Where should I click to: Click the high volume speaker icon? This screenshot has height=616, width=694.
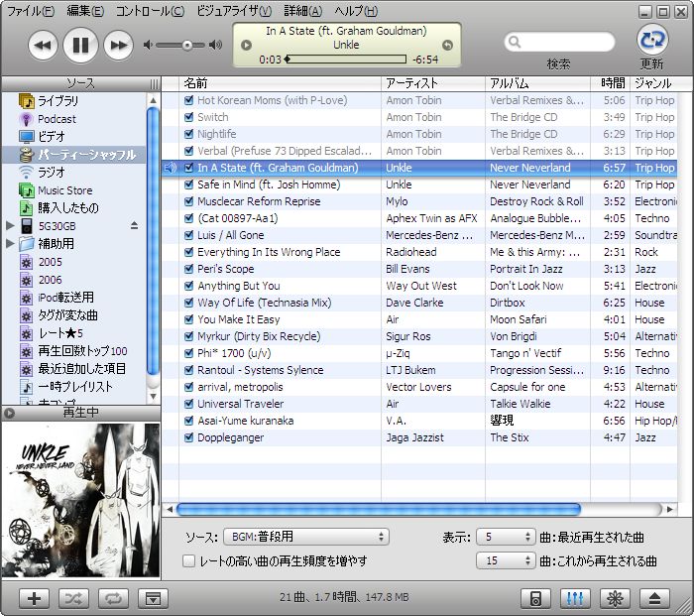216,45
